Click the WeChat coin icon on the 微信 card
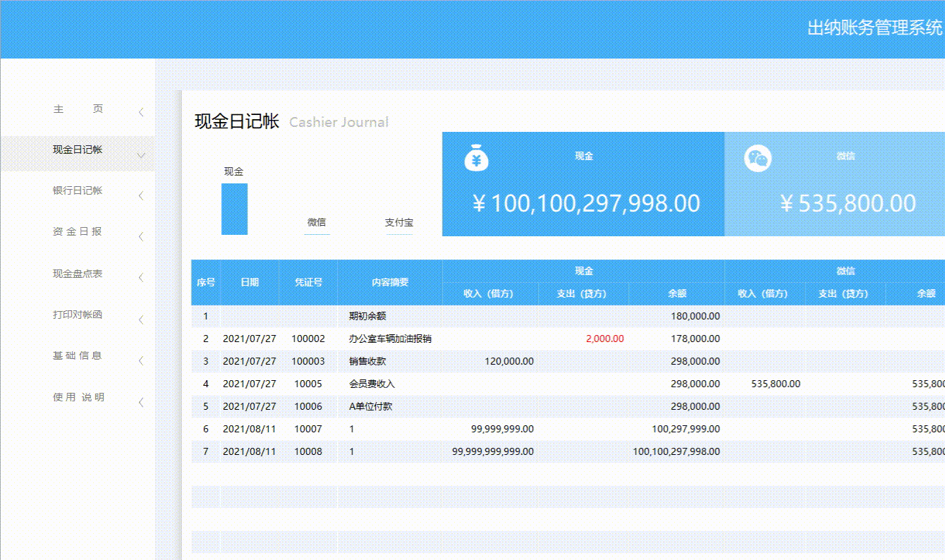This screenshot has width=945, height=560. (758, 158)
